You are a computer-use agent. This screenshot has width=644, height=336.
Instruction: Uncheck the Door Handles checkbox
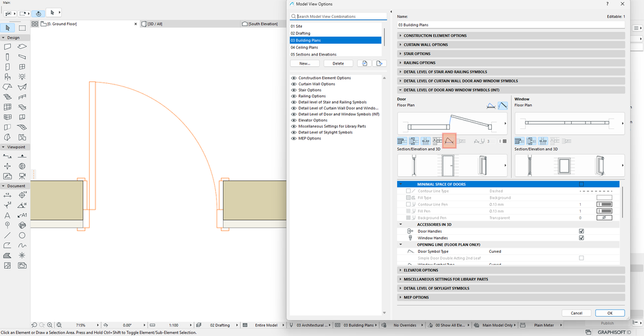pyautogui.click(x=581, y=232)
